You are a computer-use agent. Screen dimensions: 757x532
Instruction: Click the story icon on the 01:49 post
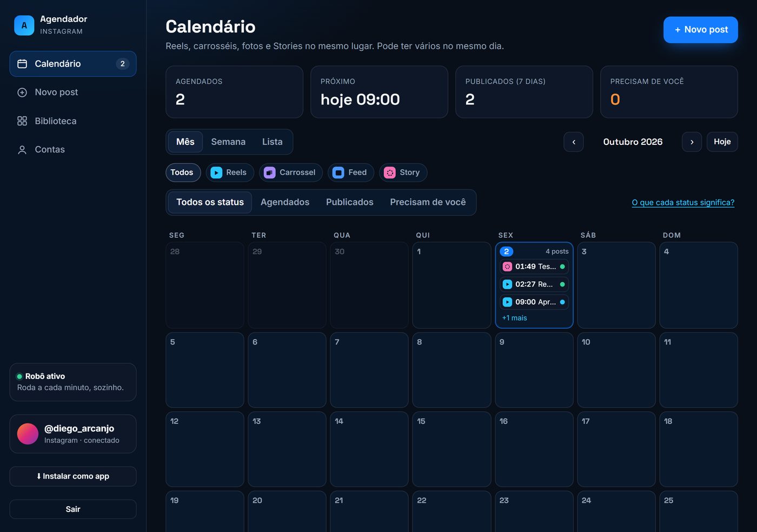(507, 267)
